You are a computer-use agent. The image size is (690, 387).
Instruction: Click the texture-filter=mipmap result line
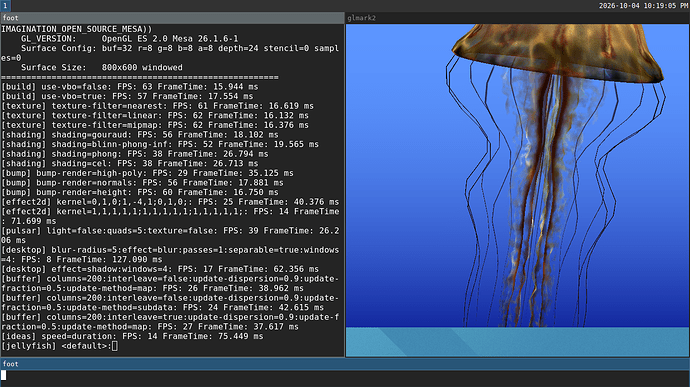pos(155,125)
